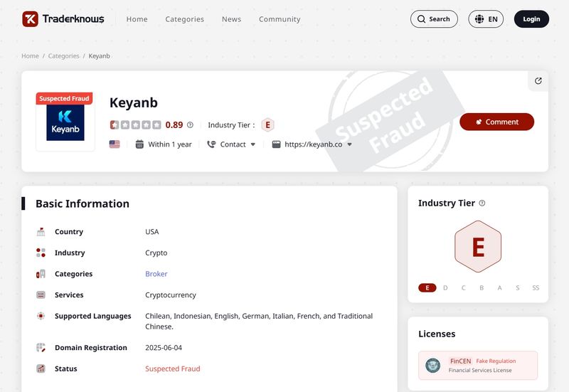Click the Cryptocurrency services value

click(171, 295)
